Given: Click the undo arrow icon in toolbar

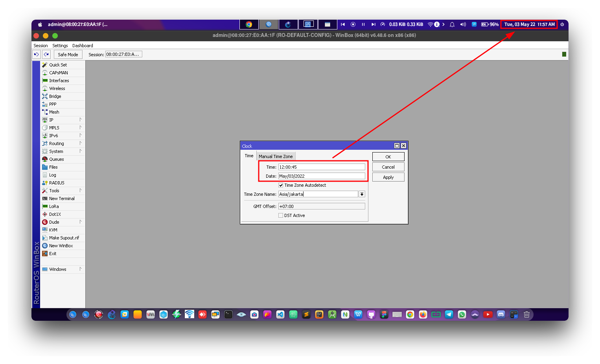Looking at the screenshot, I should 36,55.
